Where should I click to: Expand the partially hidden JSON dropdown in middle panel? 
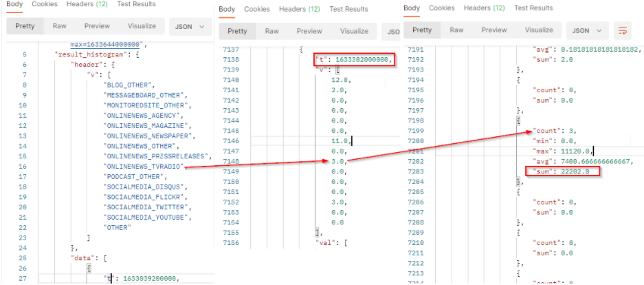click(x=392, y=31)
